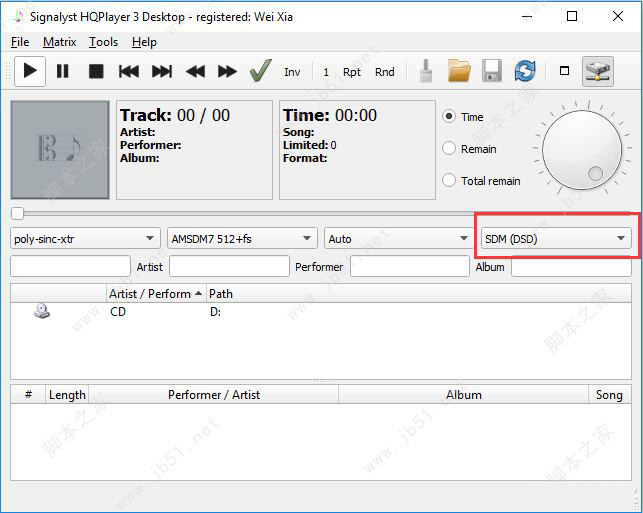Click the blue refresh arrows icon
This screenshot has width=643, height=513.
[x=525, y=71]
